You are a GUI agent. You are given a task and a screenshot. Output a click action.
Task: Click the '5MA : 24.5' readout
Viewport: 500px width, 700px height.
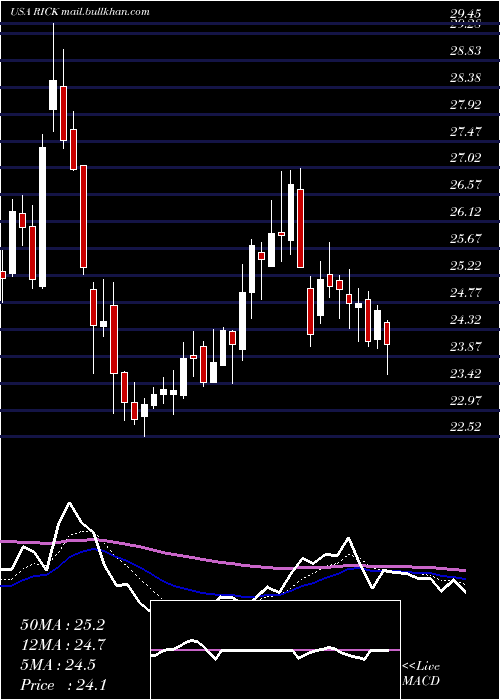[58, 665]
